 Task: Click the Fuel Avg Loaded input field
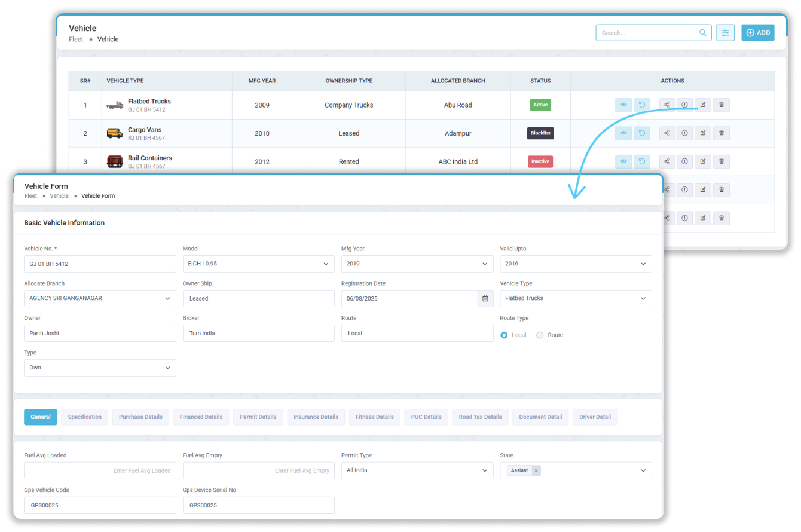point(100,470)
